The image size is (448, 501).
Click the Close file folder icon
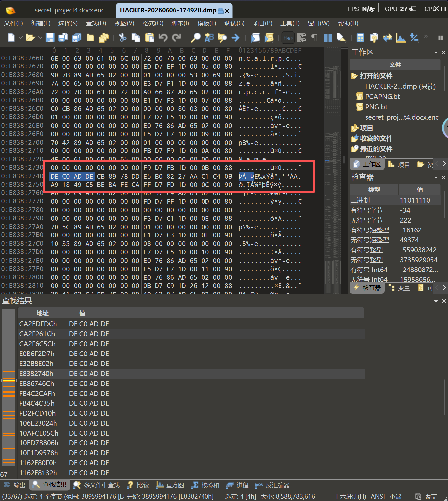click(x=90, y=38)
